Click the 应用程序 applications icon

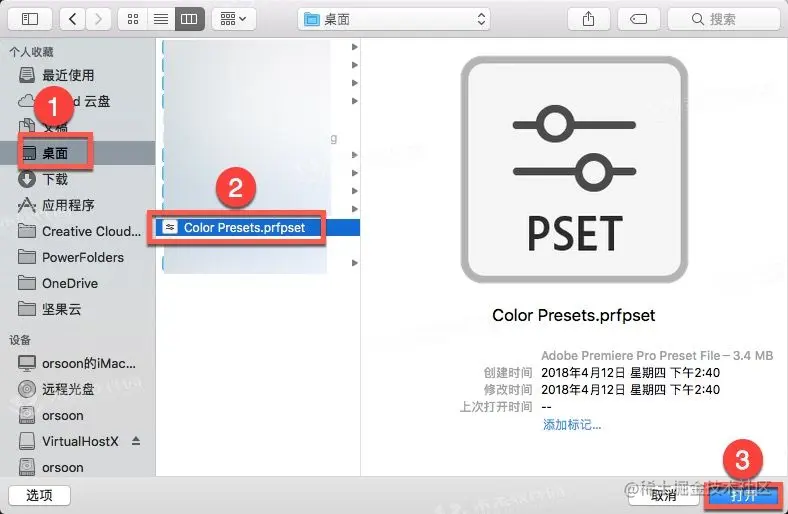pos(27,205)
